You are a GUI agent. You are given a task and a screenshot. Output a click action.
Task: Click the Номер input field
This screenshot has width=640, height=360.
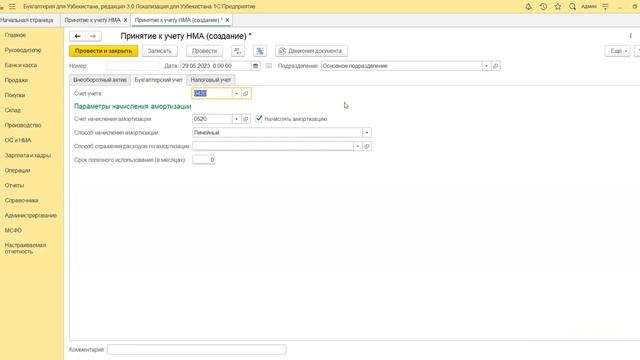coord(133,66)
